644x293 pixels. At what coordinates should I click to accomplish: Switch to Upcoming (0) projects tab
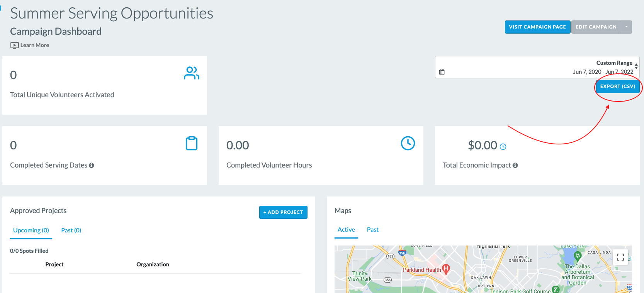(x=31, y=230)
